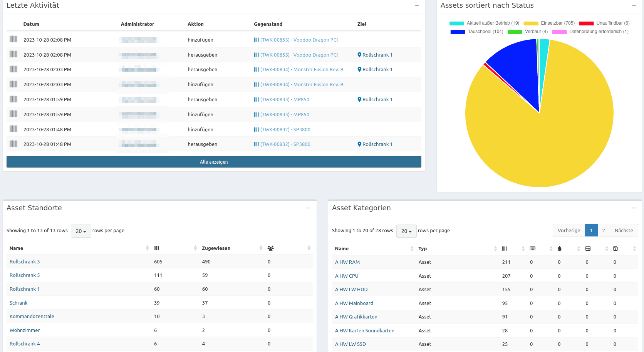Click barcode icon for hinzufügen row at 01:48 PM
The width and height of the screenshot is (644, 352).
13,129
